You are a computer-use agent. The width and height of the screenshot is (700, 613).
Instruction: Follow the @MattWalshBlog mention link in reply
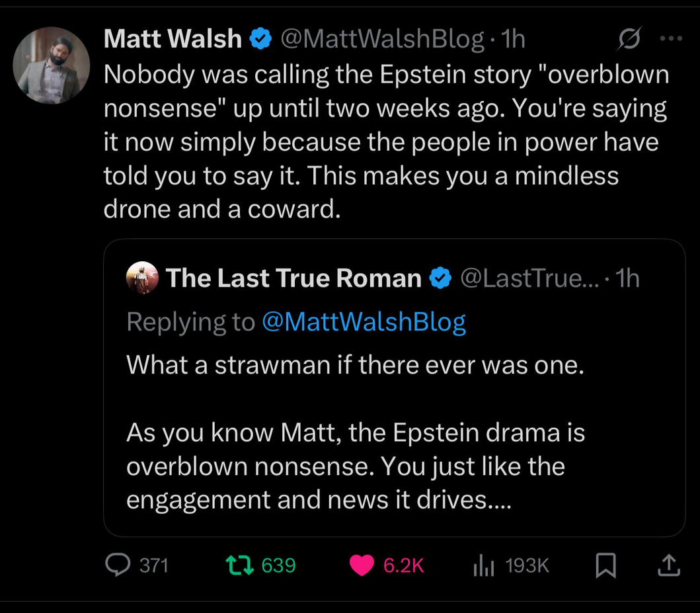[x=364, y=322]
